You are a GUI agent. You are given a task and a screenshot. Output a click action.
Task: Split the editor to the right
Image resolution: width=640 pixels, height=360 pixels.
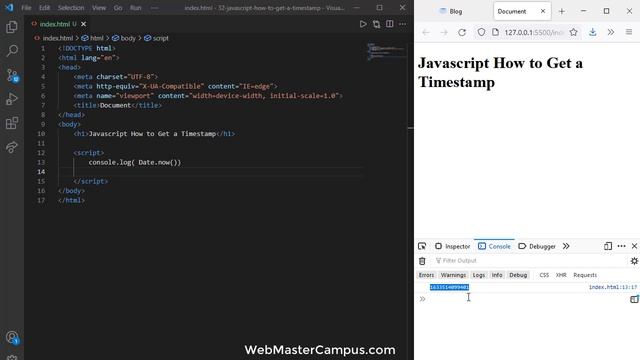[x=390, y=24]
